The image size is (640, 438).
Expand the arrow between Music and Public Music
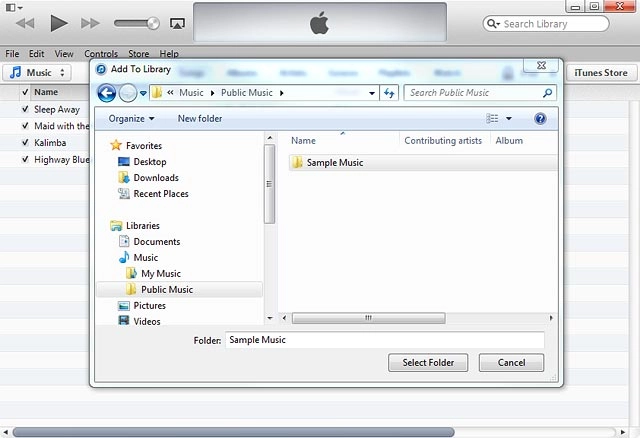(x=212, y=93)
